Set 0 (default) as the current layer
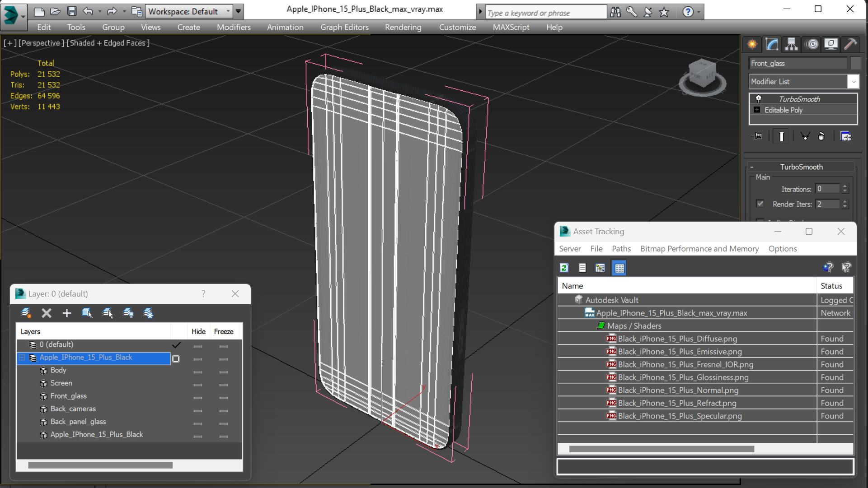Viewport: 868px width, 488px height. [176, 345]
